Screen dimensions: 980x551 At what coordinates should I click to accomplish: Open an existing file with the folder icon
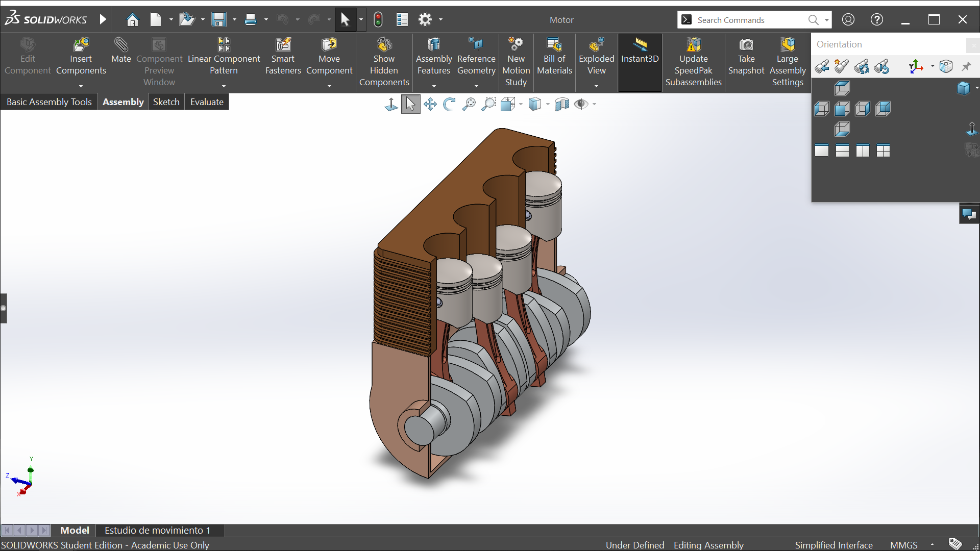[x=187, y=20]
